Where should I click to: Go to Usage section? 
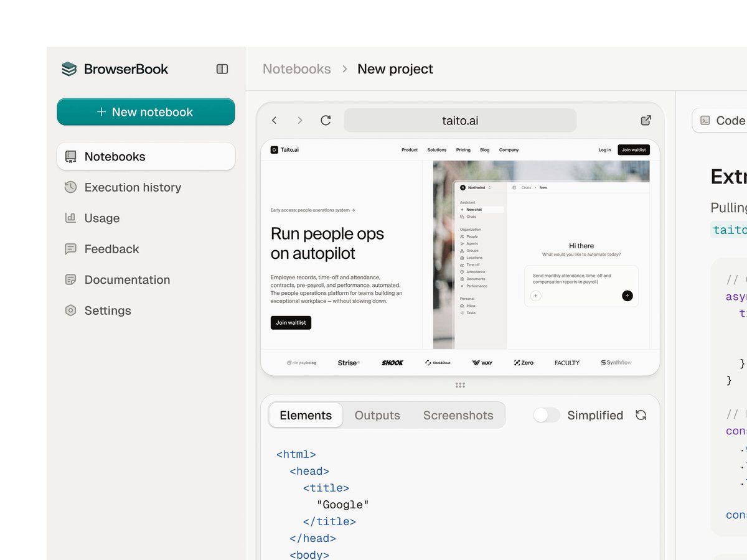(92, 218)
